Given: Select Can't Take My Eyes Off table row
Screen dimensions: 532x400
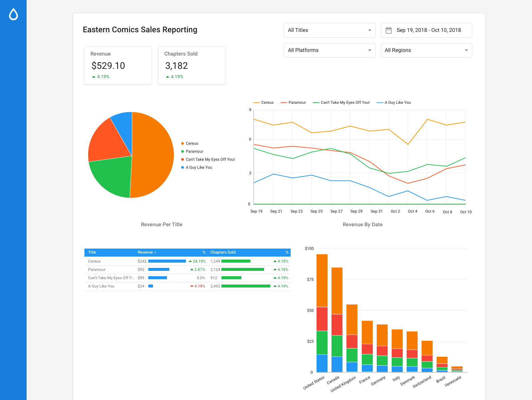Looking at the screenshot, I should 111,278.
